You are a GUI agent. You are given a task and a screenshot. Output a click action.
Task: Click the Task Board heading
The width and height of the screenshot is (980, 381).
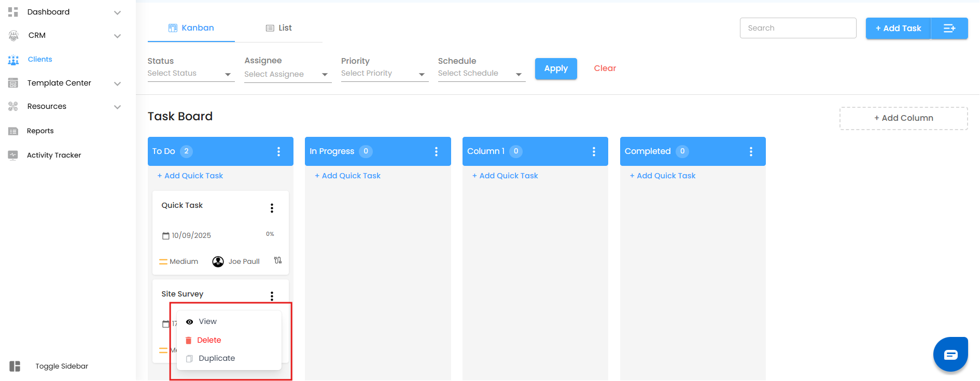click(180, 116)
